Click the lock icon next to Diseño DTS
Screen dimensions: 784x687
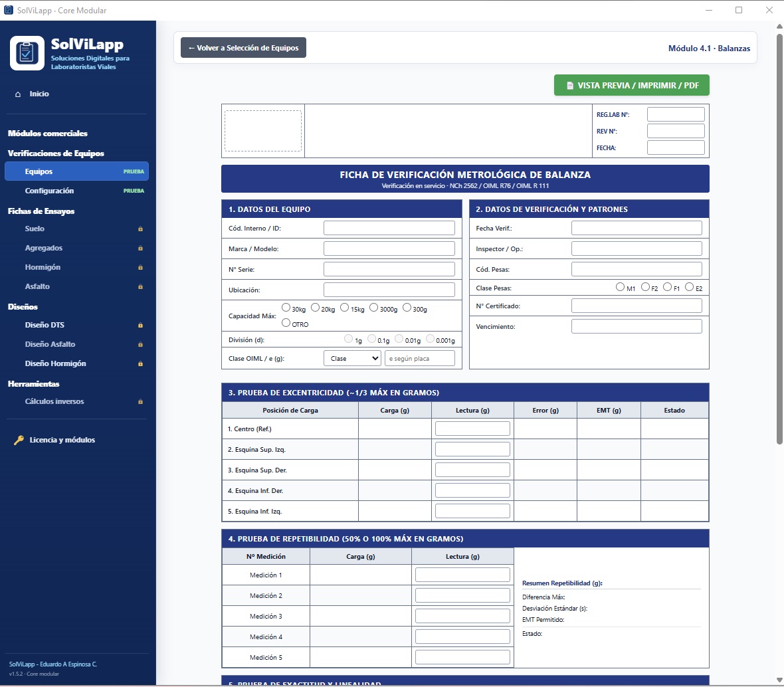click(x=140, y=326)
